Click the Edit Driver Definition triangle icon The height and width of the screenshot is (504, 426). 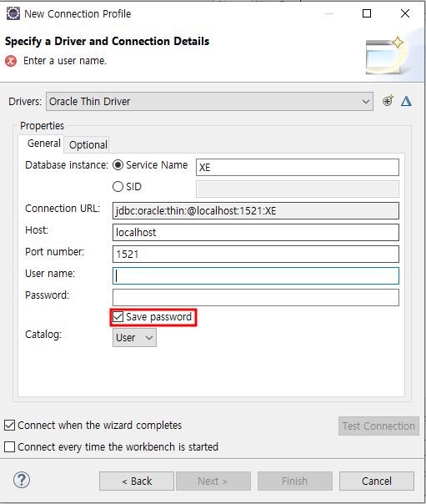(x=406, y=101)
